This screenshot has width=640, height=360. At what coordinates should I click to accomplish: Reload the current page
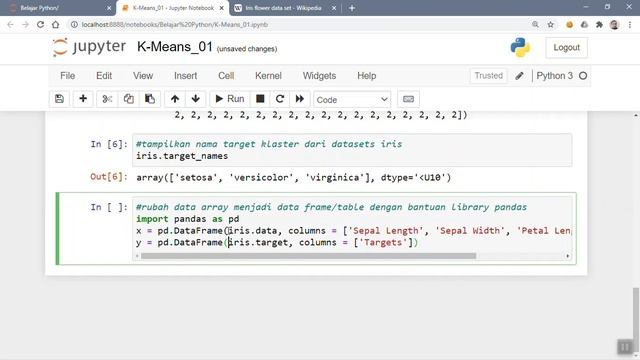[x=40, y=24]
